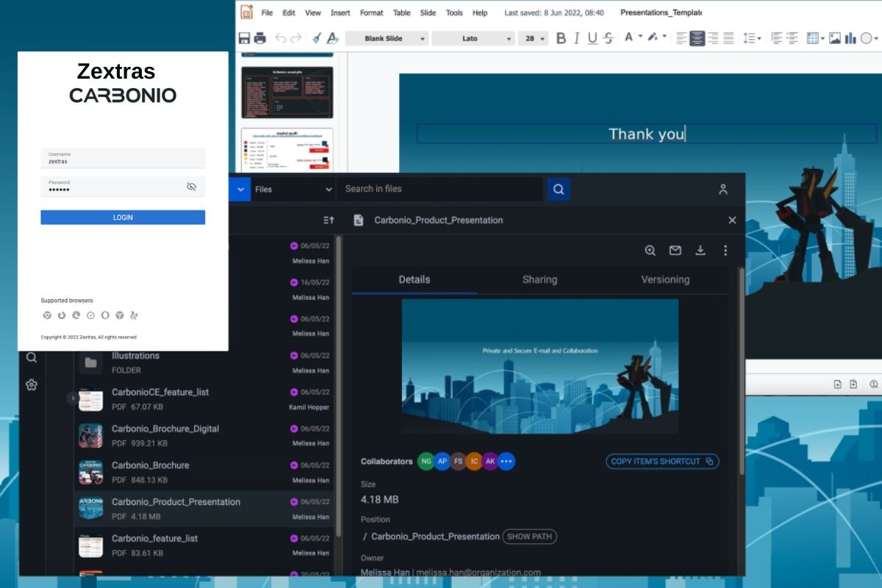882x588 pixels.
Task: Click the Clear Formatting icon
Action: [x=332, y=38]
